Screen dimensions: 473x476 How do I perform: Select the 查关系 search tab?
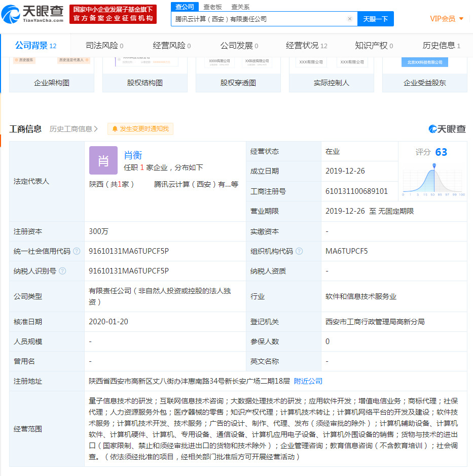(x=240, y=7)
